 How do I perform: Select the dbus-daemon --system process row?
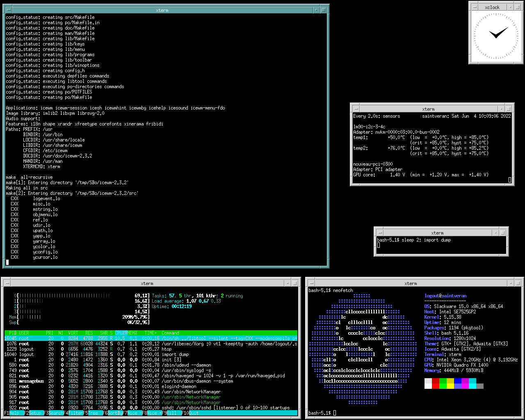[151, 381]
